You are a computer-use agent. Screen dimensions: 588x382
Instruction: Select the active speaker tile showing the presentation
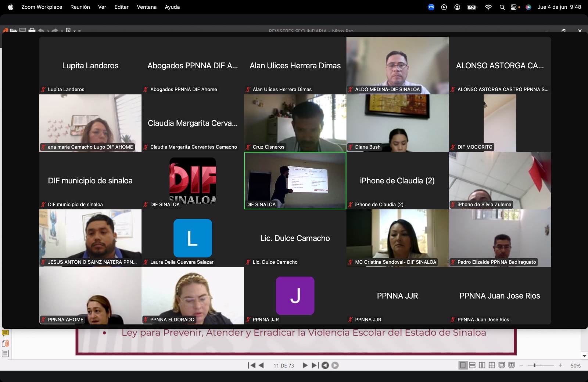tap(295, 181)
